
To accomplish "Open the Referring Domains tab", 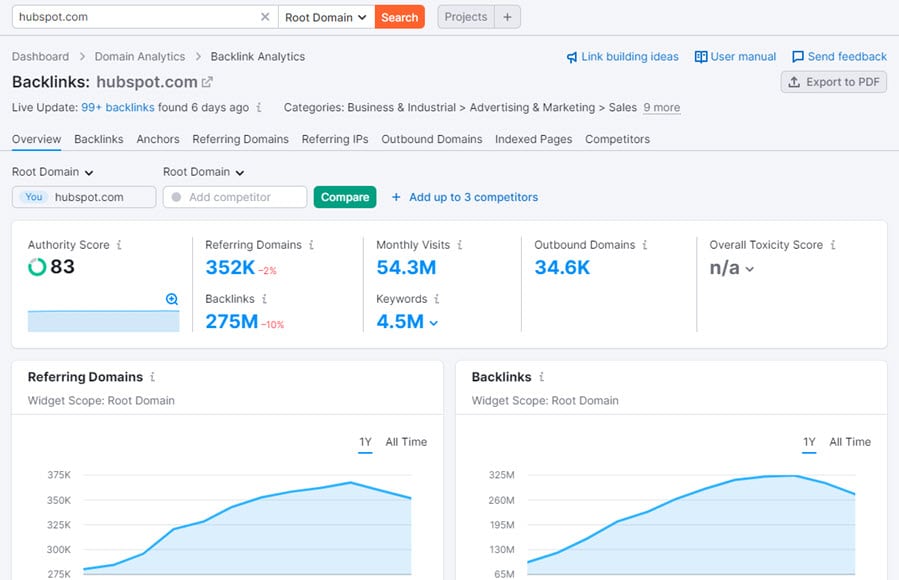I will tap(240, 139).
